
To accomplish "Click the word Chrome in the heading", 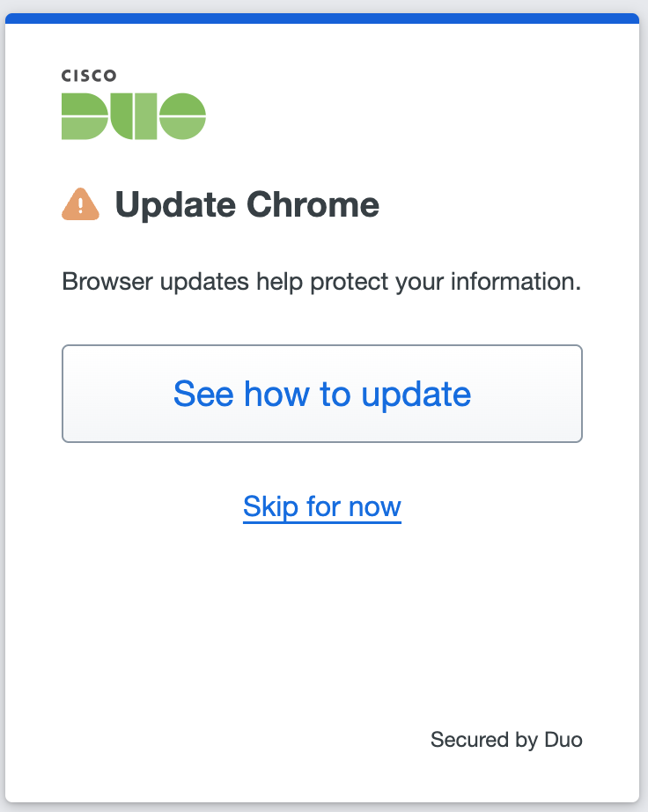I will [x=313, y=205].
